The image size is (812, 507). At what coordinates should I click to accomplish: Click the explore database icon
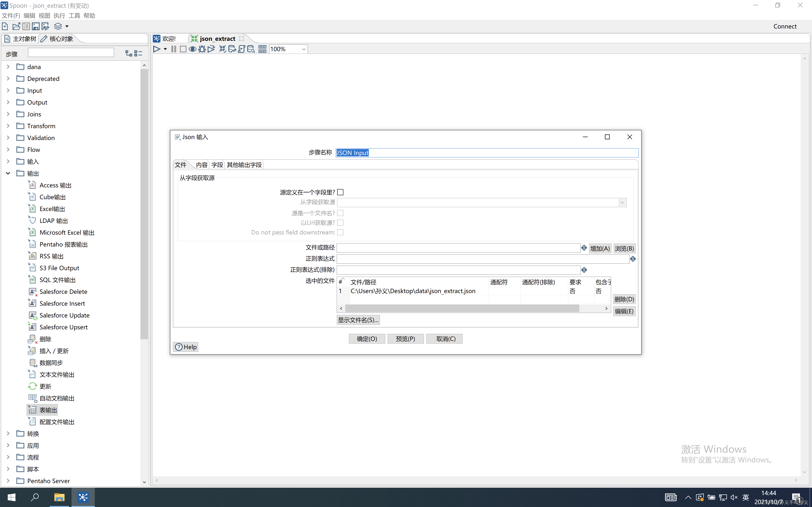coord(251,49)
